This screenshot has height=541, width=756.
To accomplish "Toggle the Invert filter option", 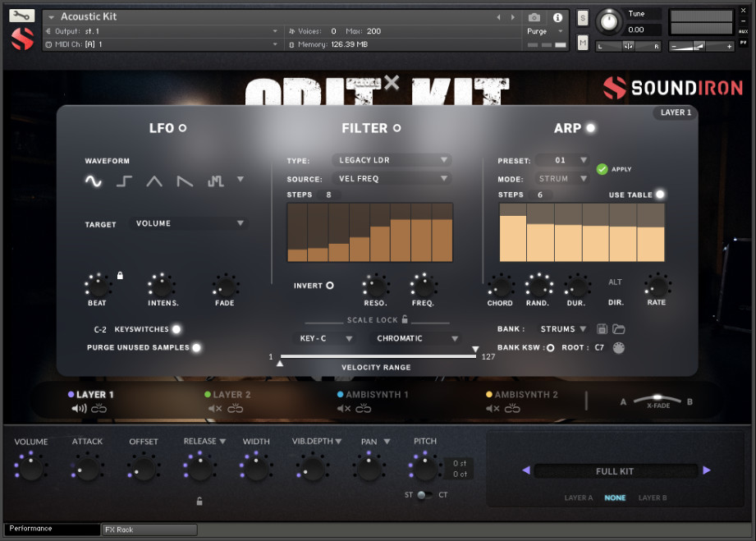I will click(330, 286).
